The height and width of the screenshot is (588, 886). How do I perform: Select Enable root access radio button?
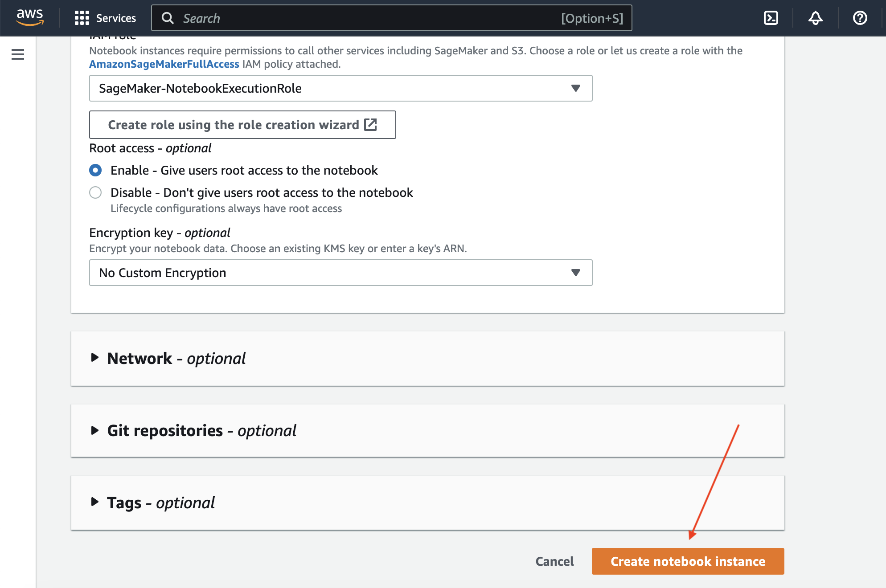tap(95, 170)
